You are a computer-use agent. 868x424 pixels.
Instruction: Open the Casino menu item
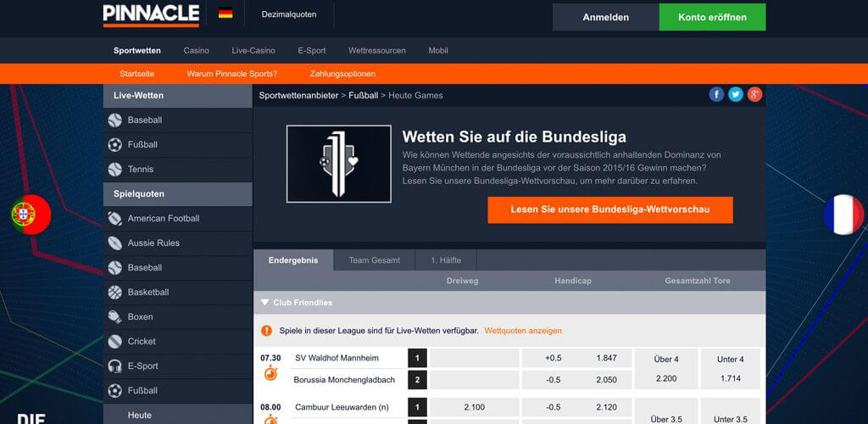click(x=197, y=50)
